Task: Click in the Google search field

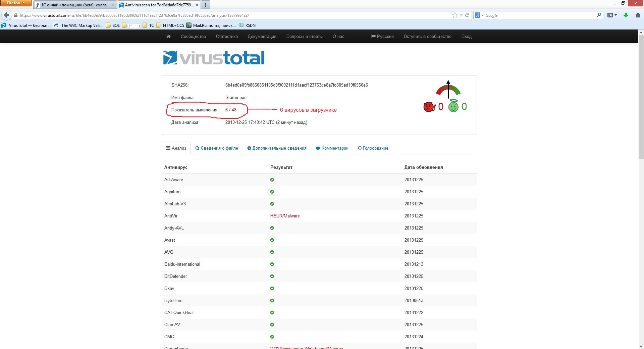Action: pyautogui.click(x=540, y=15)
